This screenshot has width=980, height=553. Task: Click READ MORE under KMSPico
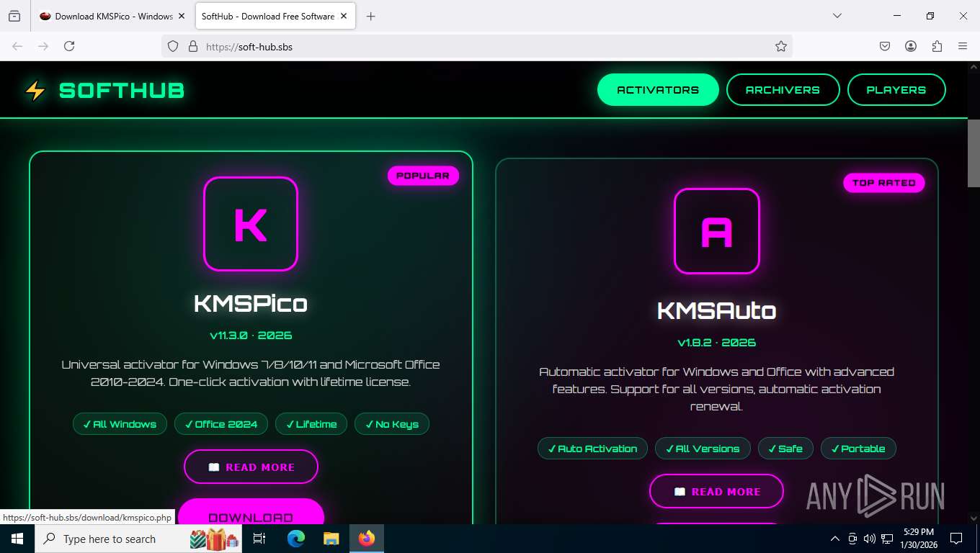click(251, 467)
